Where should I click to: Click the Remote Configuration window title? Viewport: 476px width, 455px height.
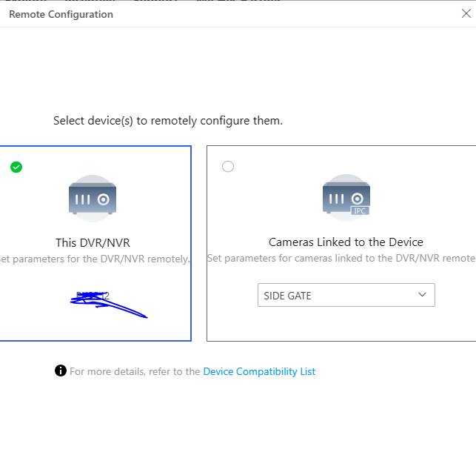pos(61,14)
